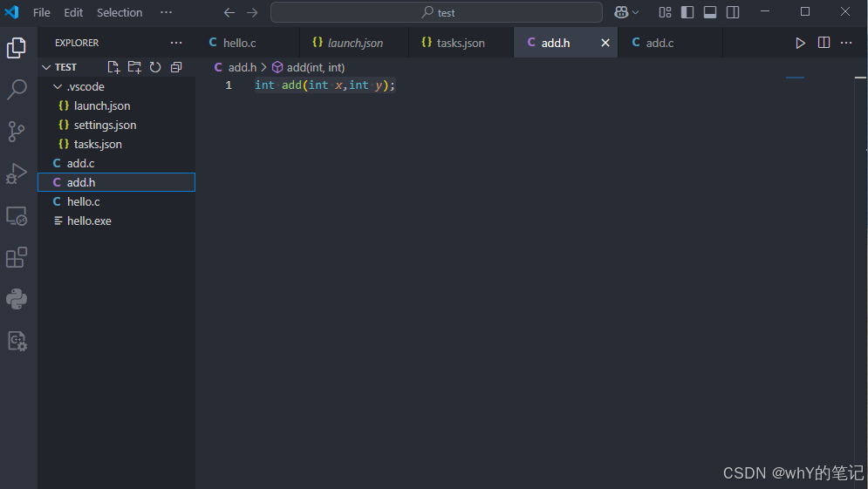Screen dimensions: 868x489
Task: Click the EXPLORER panel title
Action: pos(77,43)
